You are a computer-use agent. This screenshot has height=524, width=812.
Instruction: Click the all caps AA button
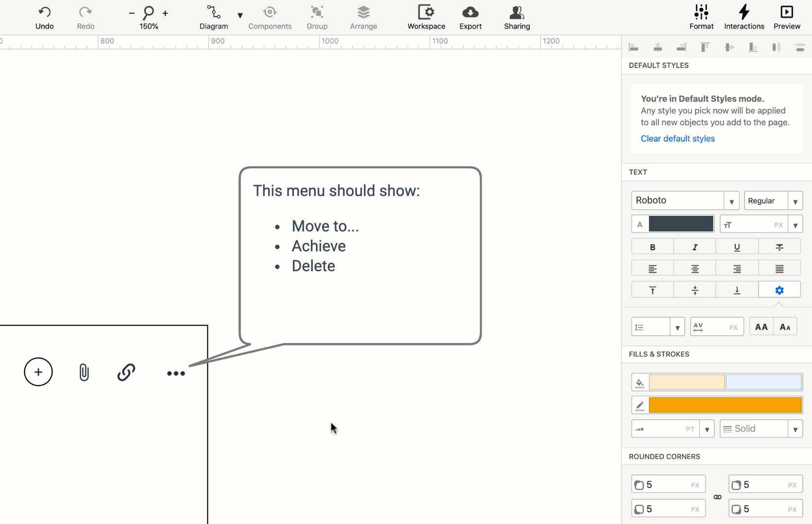click(761, 327)
